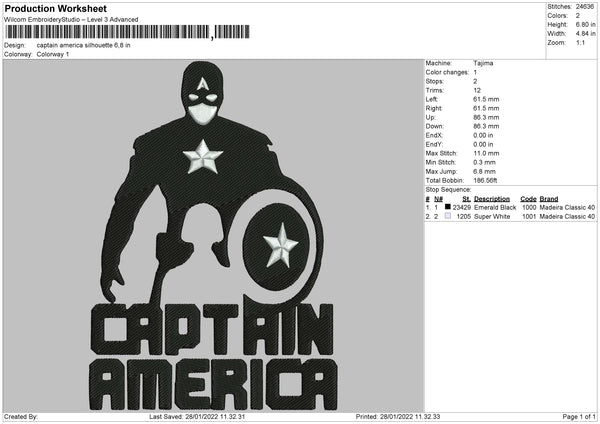Click the Machine value Tajima
600x424 pixels.
(x=483, y=63)
